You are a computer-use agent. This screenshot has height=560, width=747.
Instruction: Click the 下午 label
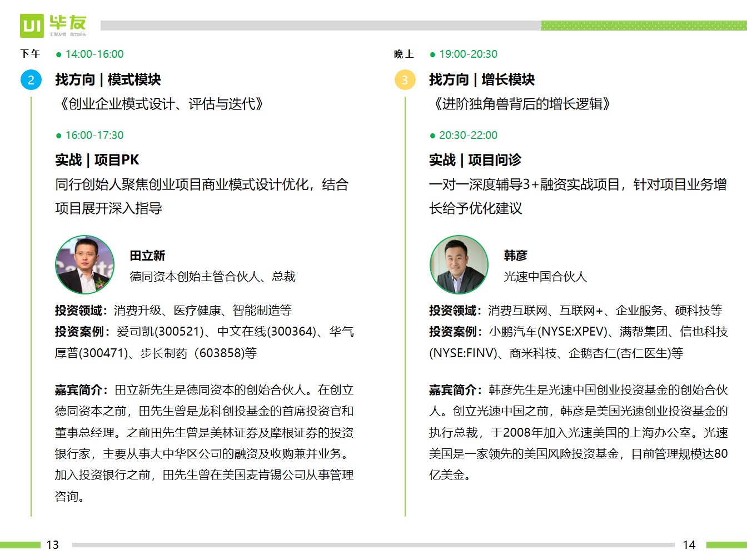tap(30, 54)
